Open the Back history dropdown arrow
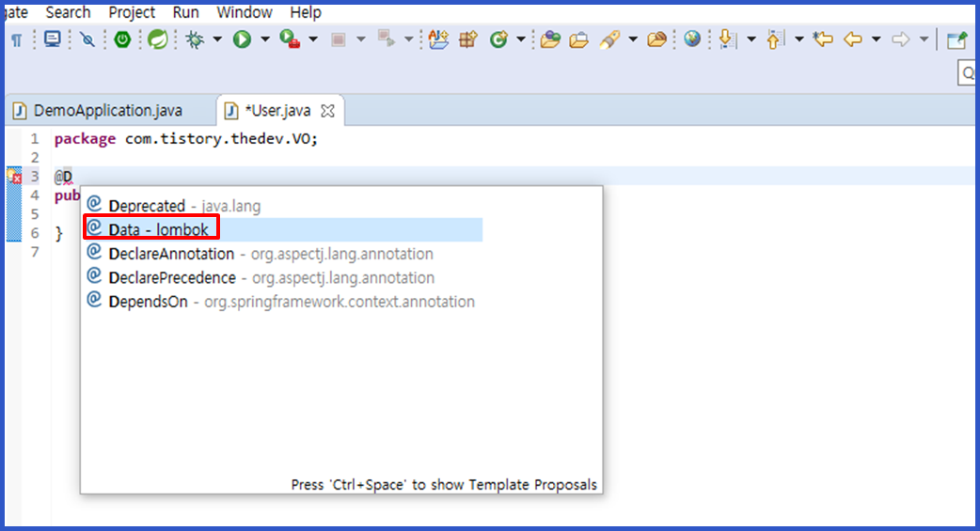Image resolution: width=980 pixels, height=531 pixels. 877,39
